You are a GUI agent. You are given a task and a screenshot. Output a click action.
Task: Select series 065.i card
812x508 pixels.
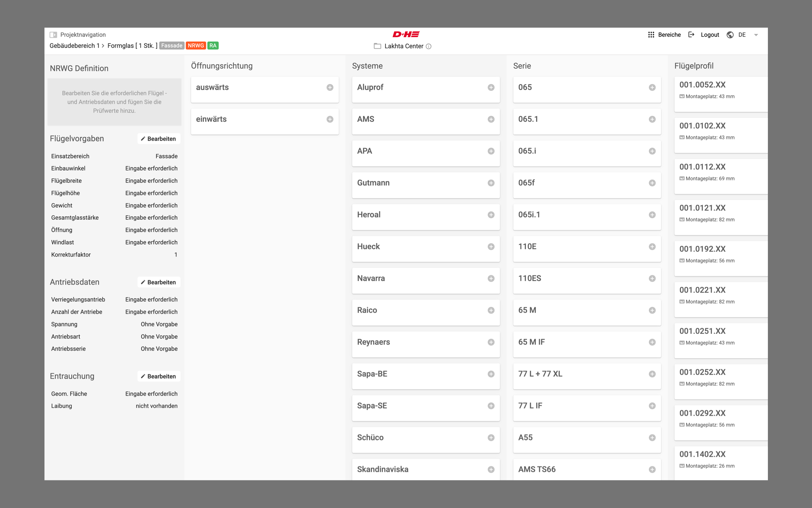pos(587,153)
